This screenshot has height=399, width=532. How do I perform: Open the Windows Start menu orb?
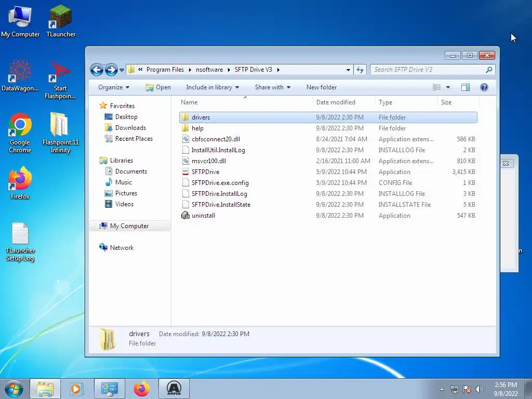pos(14,389)
